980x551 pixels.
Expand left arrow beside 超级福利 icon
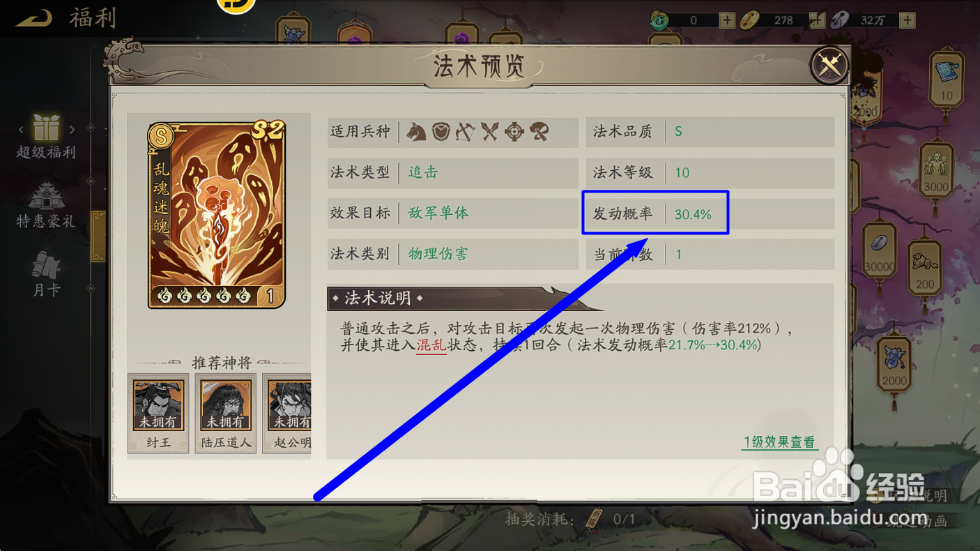click(21, 130)
